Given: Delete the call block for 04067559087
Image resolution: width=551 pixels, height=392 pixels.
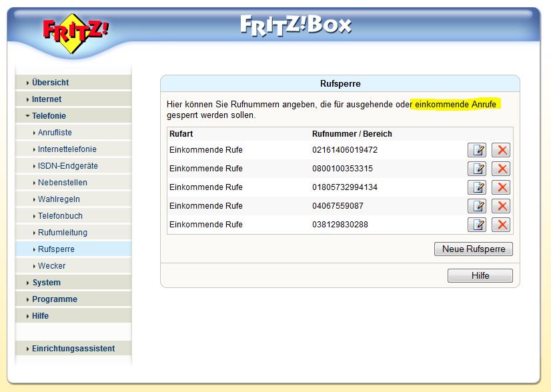Looking at the screenshot, I should (x=501, y=206).
